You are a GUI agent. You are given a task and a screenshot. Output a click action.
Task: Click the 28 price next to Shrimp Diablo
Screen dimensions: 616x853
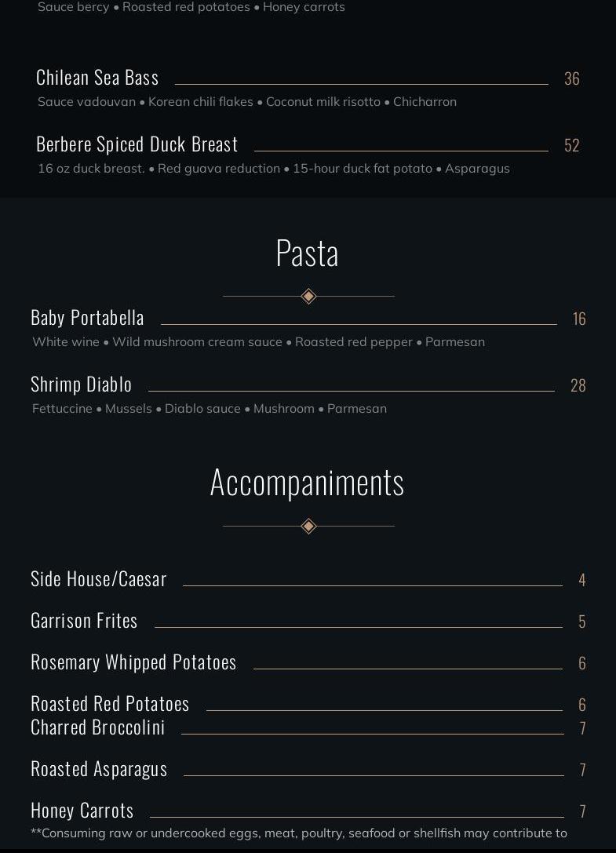578,385
